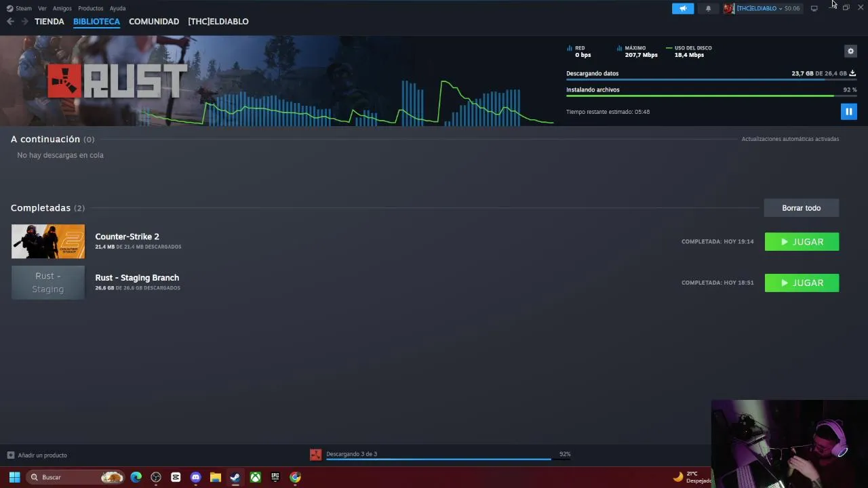868x488 pixels.
Task: Click the COMPLETADA: HOY 19:14 text
Action: click(717, 241)
